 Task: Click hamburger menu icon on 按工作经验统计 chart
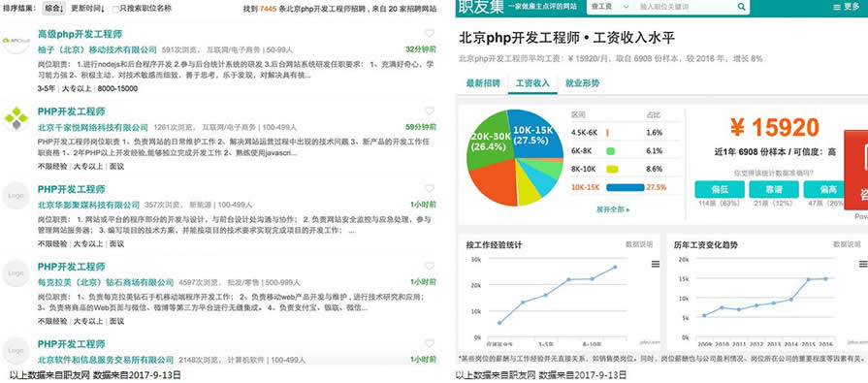[x=656, y=264]
